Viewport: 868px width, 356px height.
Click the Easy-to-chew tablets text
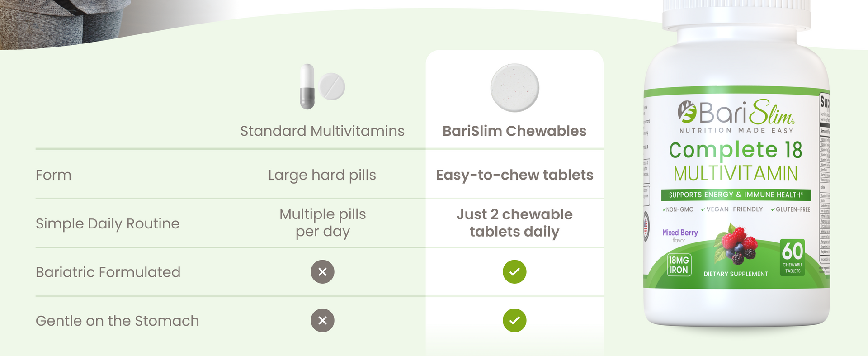[x=514, y=176]
